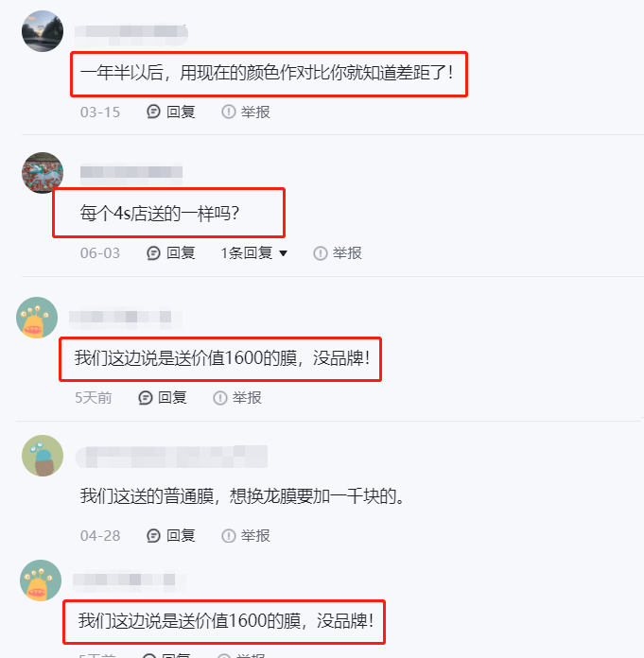Click reply icon under 03-15 comment
Screen dimensions: 644x658
point(153,112)
